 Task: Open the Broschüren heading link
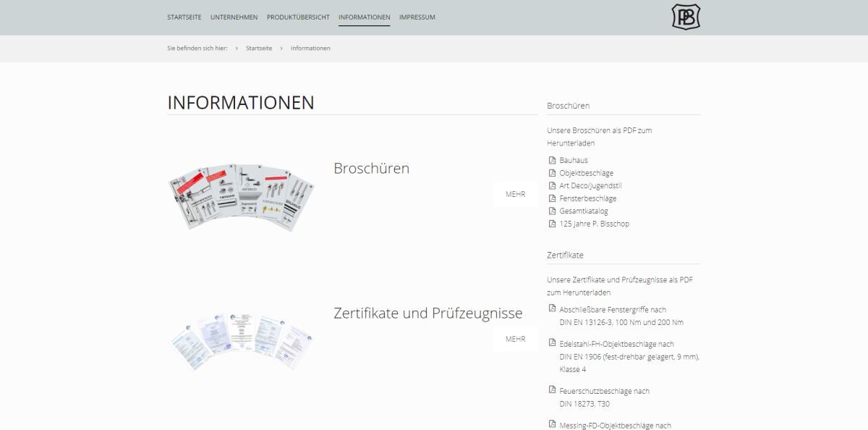371,169
